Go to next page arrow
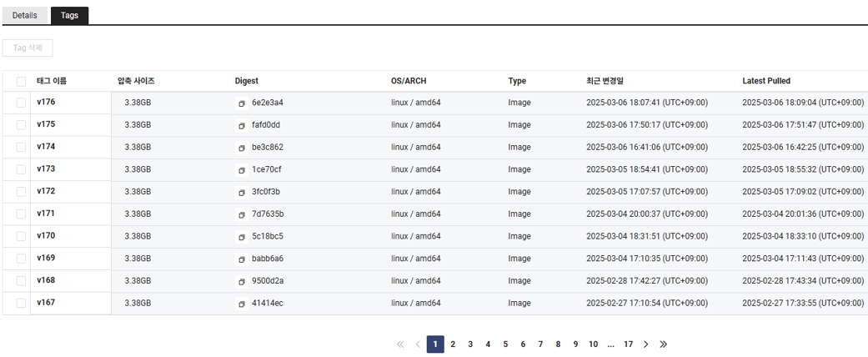The width and height of the screenshot is (868, 357). (x=645, y=344)
